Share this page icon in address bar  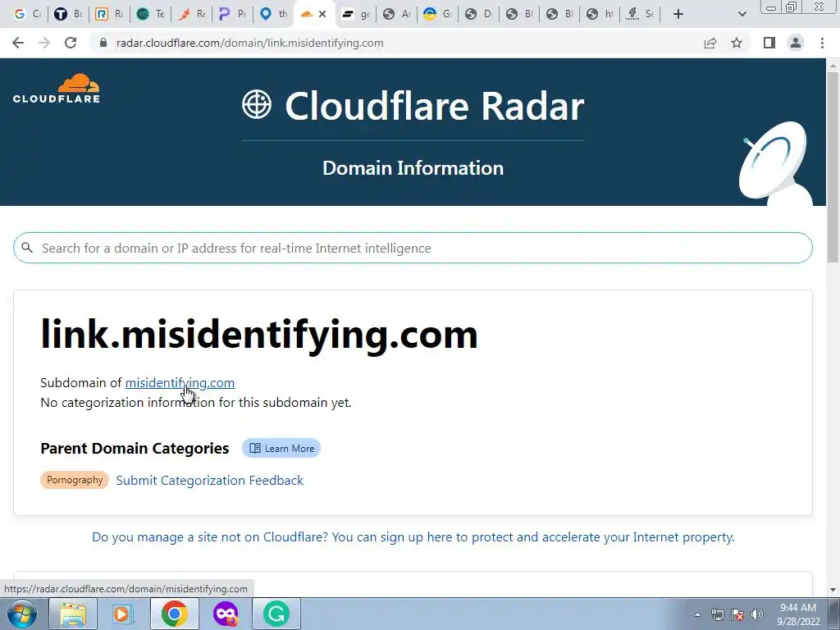(x=710, y=43)
